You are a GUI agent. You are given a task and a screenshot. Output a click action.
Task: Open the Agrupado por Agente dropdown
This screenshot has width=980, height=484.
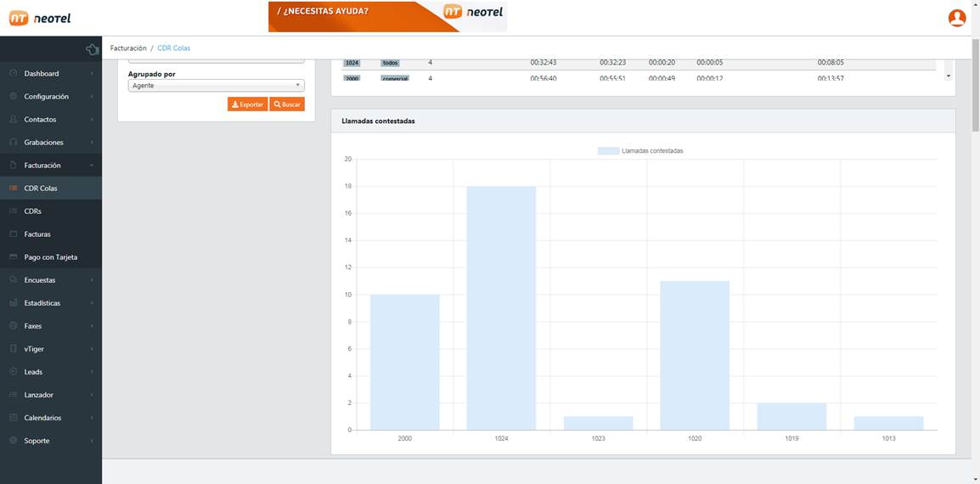coord(216,86)
